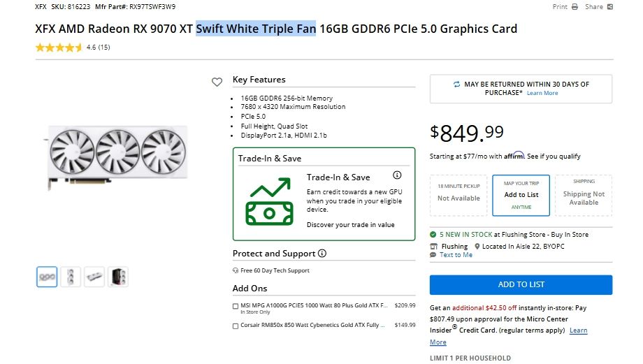Click the star rating reviews
The height and width of the screenshot is (364, 643).
point(59,48)
